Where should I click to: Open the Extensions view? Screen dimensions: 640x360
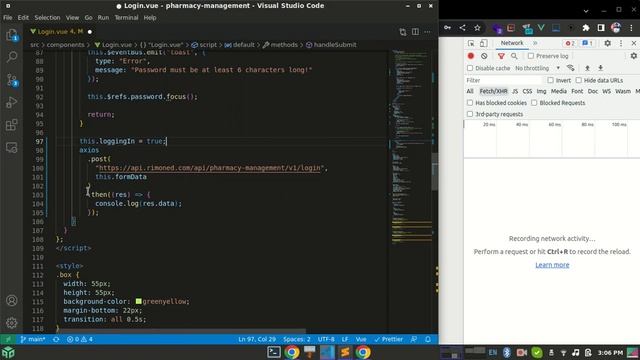coord(12,124)
